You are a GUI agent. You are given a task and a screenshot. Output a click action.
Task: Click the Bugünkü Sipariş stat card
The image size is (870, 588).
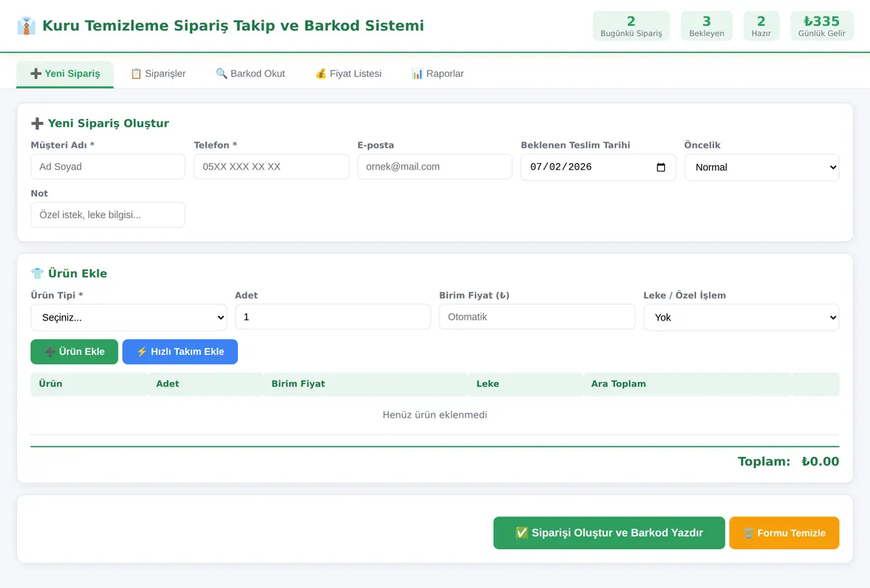631,26
